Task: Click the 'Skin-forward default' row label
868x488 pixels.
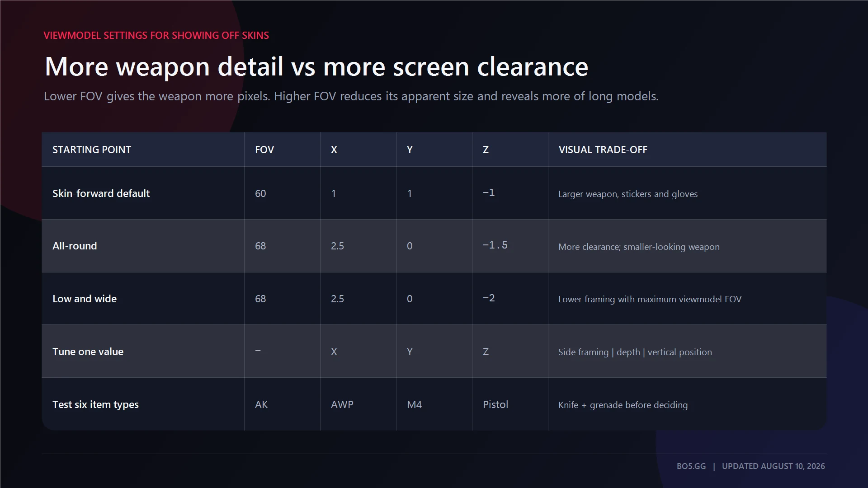Action: tap(101, 193)
